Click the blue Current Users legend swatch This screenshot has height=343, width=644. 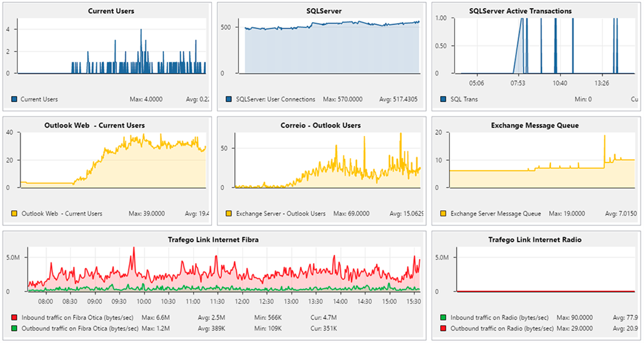(x=14, y=99)
